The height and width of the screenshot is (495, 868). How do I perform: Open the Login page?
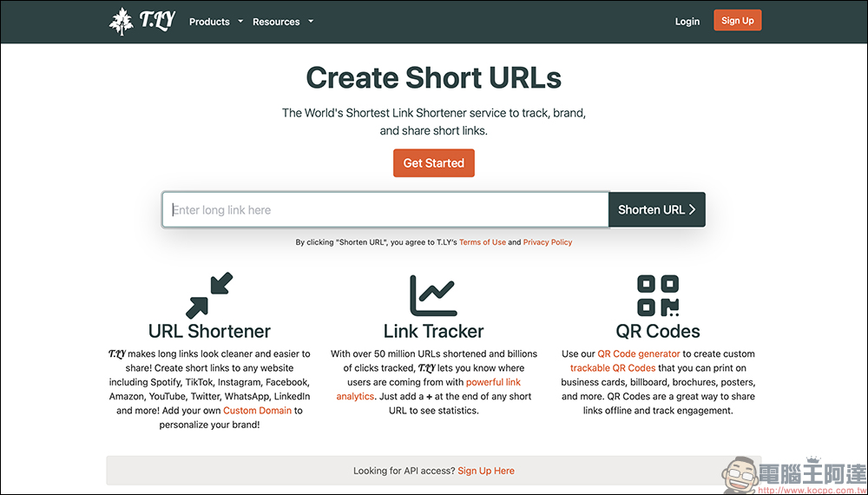[x=687, y=22]
